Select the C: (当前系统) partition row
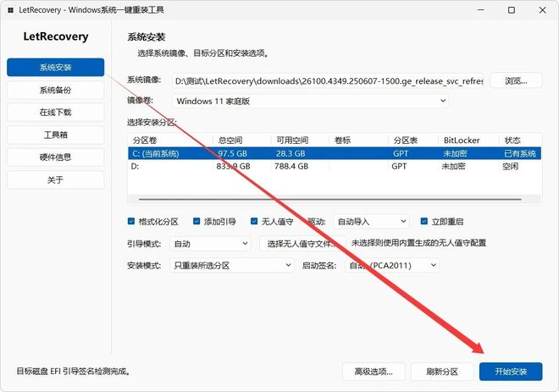The height and width of the screenshot is (392, 559). click(335, 153)
